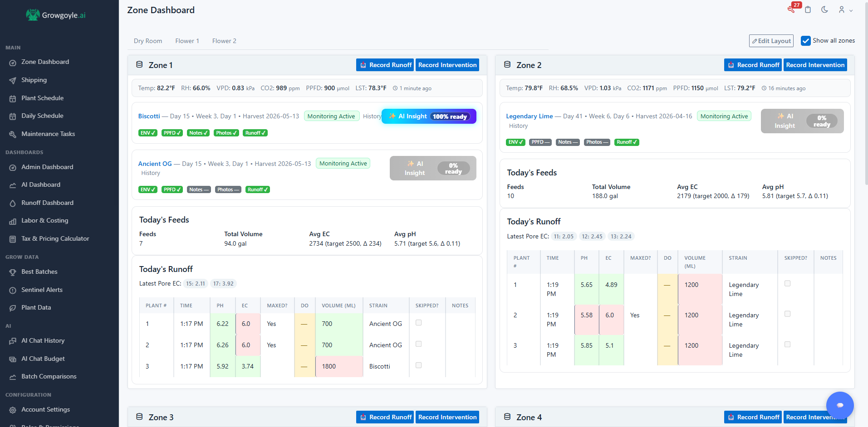Check the Skipped box on Legendary Lime plant 2
Image resolution: width=868 pixels, height=427 pixels.
pos(787,313)
